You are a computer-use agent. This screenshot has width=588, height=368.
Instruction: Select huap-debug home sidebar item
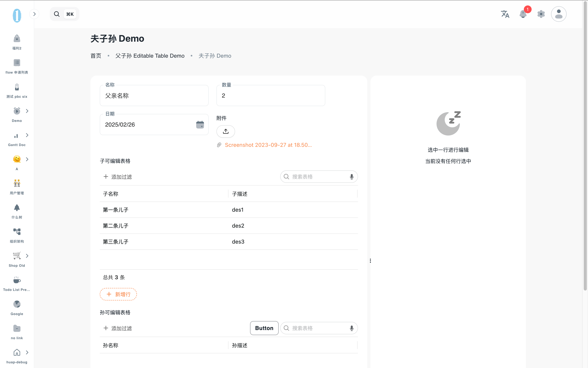(x=17, y=356)
